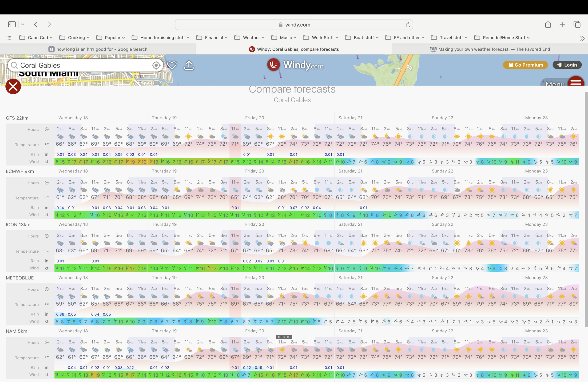
Task: Click the browser Share icon in the toolbar
Action: coord(548,24)
